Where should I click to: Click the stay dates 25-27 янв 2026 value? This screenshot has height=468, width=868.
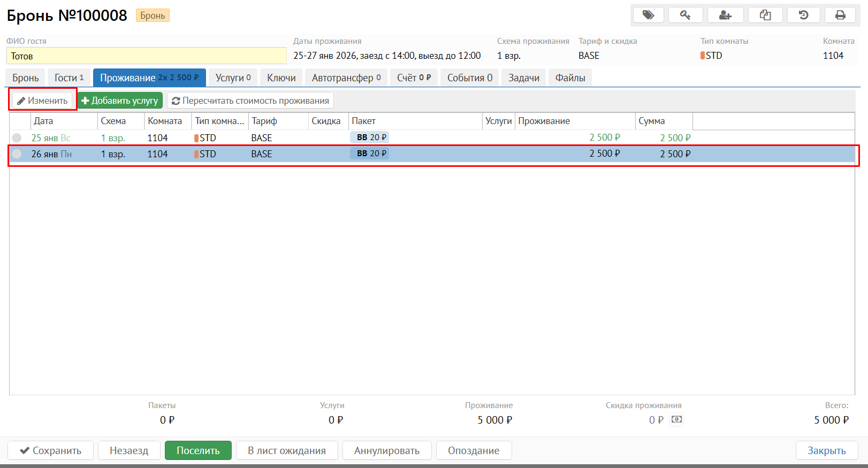[387, 56]
